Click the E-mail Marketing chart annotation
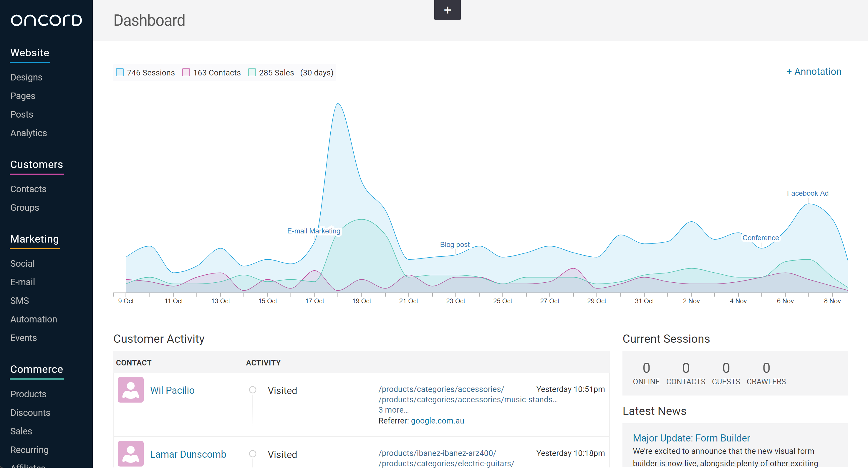Screen dimensions: 868x468 (313, 231)
